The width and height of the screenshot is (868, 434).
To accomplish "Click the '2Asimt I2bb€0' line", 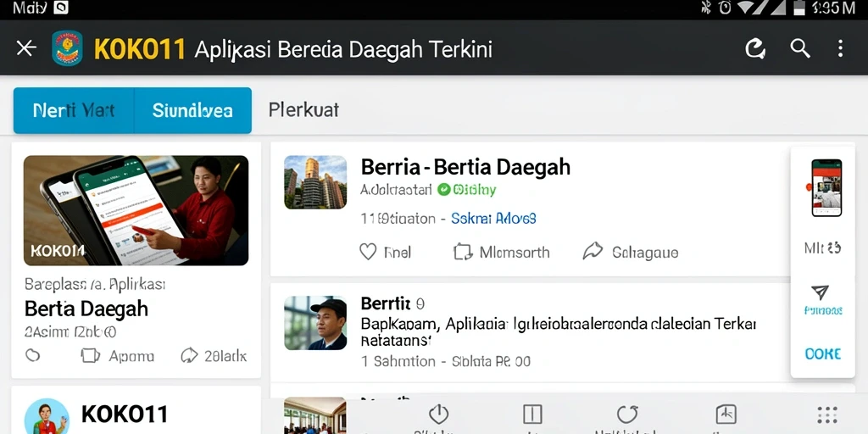I will point(70,332).
